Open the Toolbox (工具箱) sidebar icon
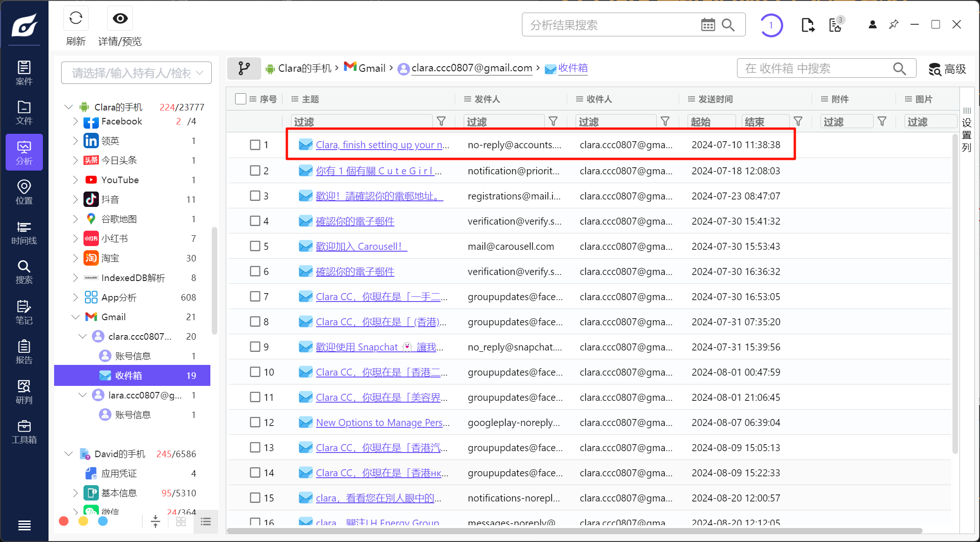 coord(24,432)
